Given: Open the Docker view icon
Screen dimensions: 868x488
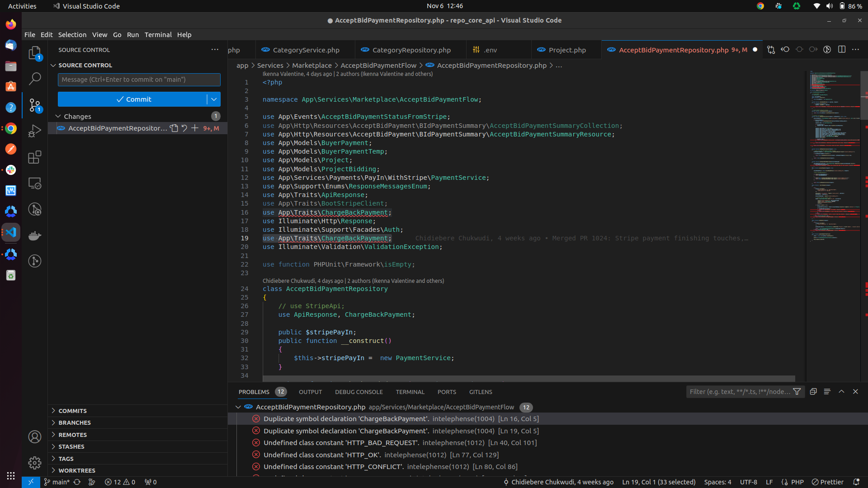Looking at the screenshot, I should point(35,235).
